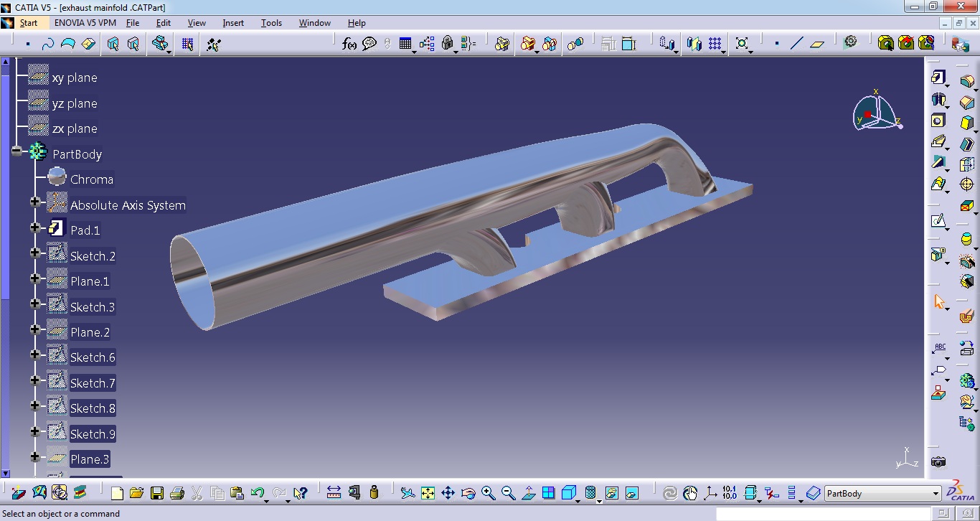Toggle shading with edges render style
This screenshot has width=980, height=521.
click(590, 493)
